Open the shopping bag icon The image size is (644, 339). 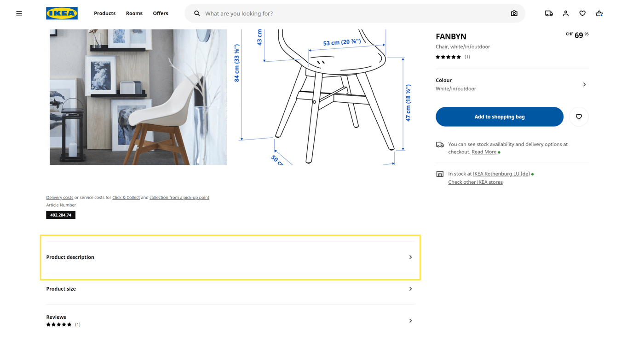click(599, 13)
